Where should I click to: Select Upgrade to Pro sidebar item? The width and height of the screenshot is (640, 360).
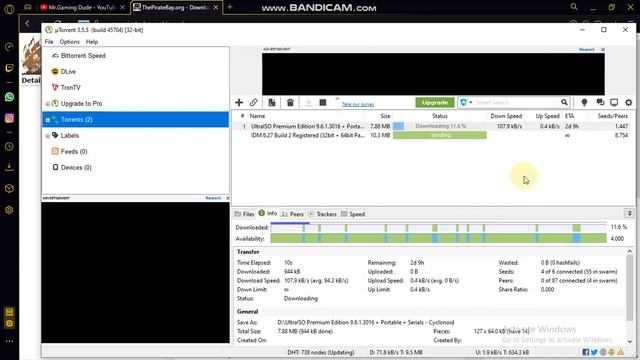81,104
